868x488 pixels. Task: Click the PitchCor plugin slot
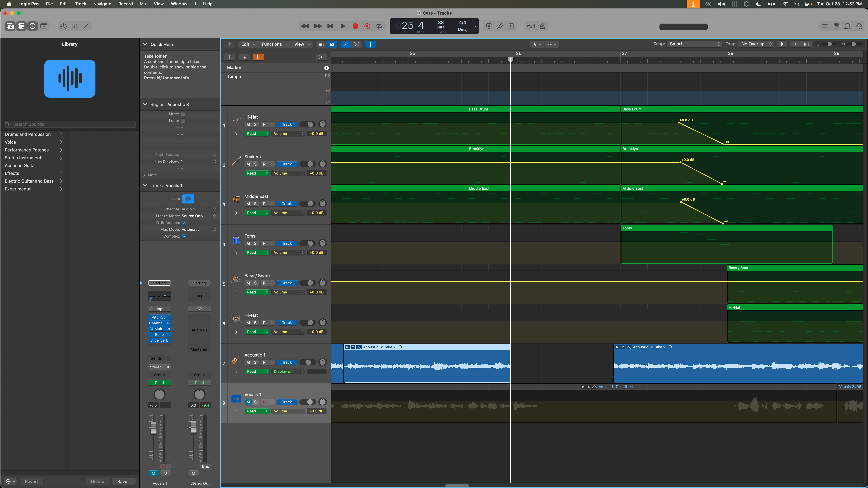pos(159,317)
